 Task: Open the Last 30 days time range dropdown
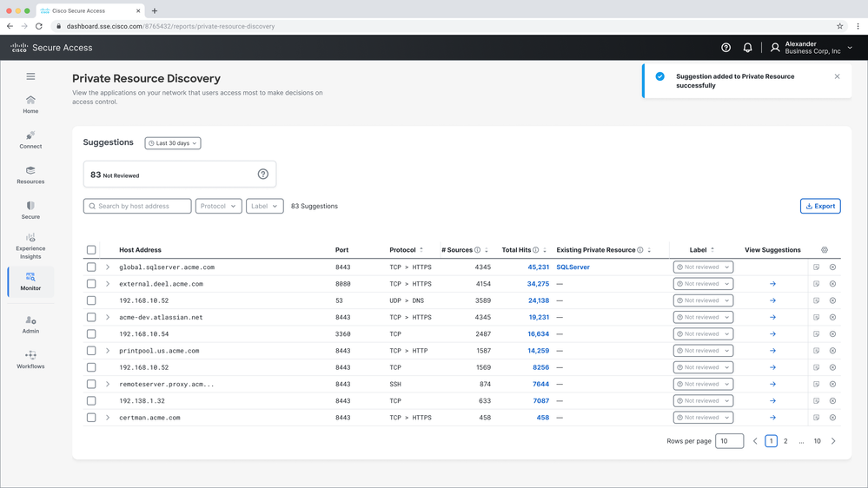click(x=173, y=143)
